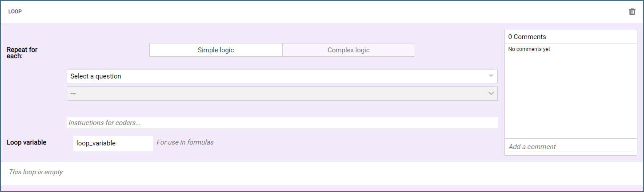Click the underline below 'Add a comment'
The height and width of the screenshot is (192, 644).
(570, 152)
